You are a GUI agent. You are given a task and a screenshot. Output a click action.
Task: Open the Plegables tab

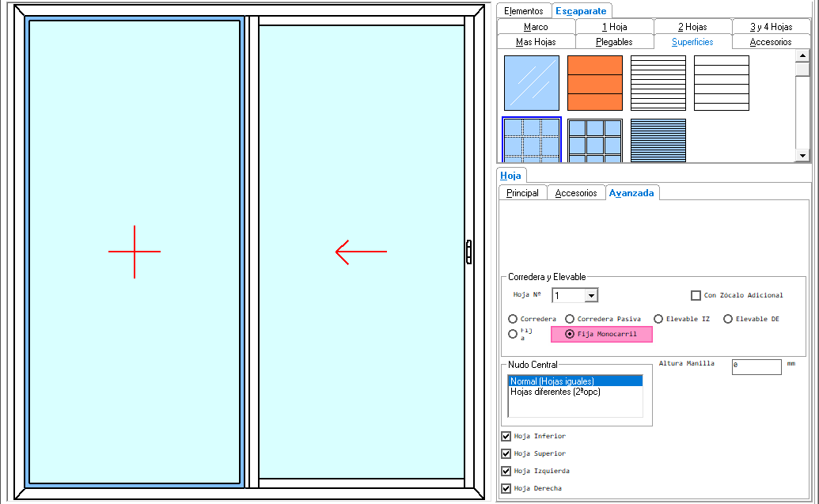pos(614,42)
